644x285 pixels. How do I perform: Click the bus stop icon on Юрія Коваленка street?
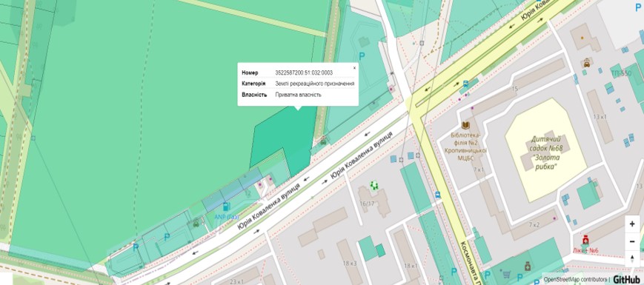pos(465,83)
